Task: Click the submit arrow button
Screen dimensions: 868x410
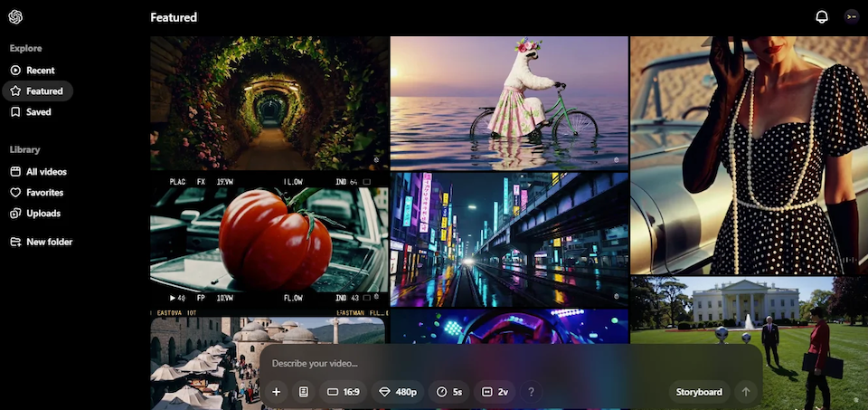Action: (x=746, y=392)
